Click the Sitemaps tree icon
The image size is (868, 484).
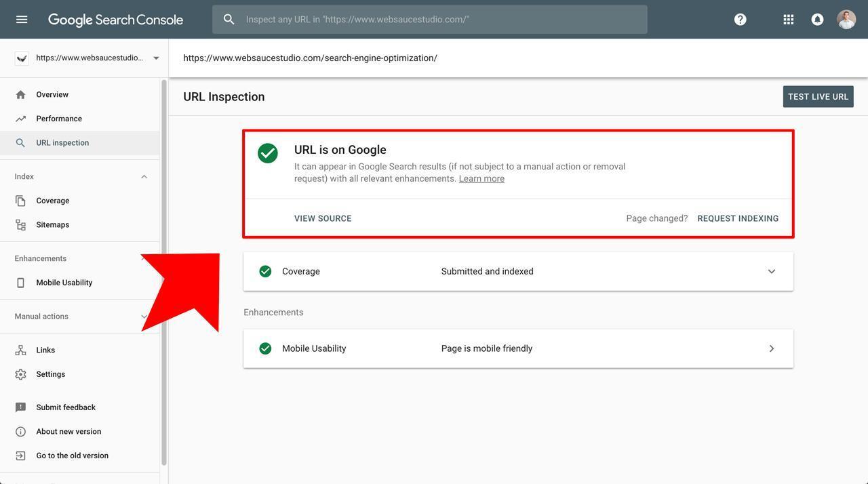tap(21, 225)
